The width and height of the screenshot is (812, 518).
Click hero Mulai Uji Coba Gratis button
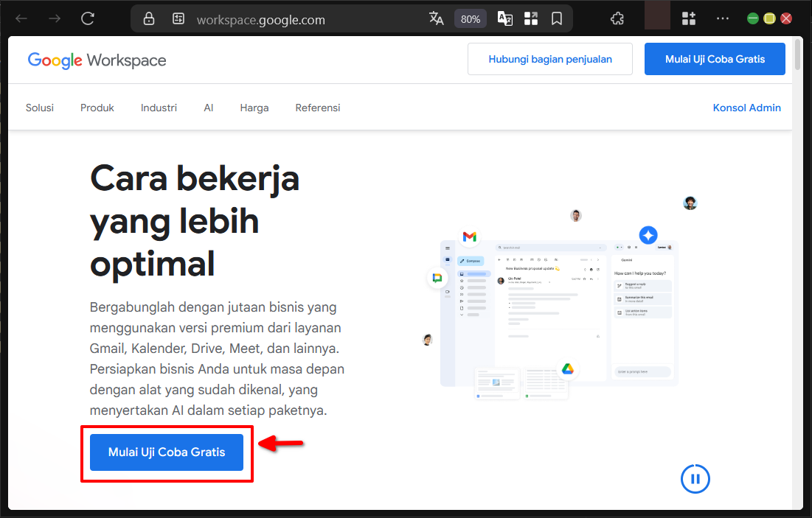(x=167, y=452)
